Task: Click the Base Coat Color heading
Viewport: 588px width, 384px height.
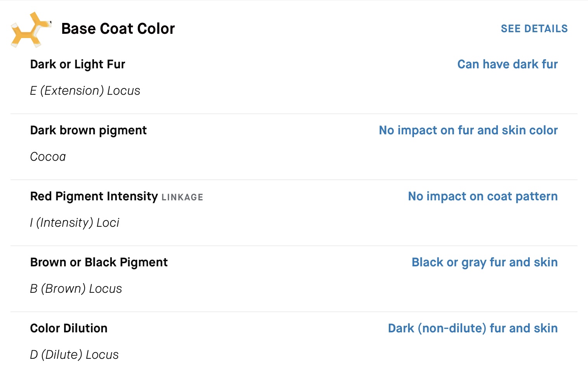Action: (x=118, y=29)
